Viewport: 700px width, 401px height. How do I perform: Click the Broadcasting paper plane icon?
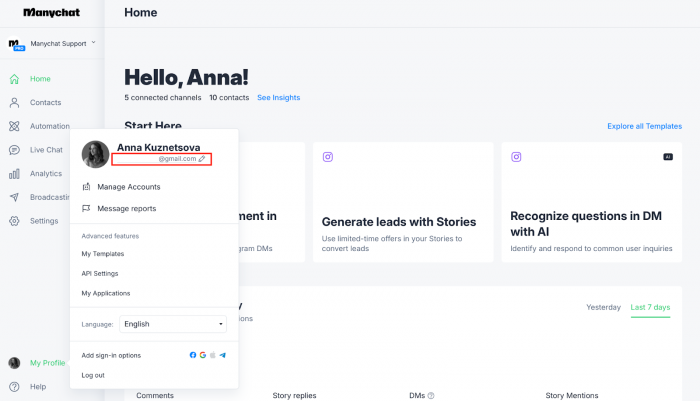(14, 197)
